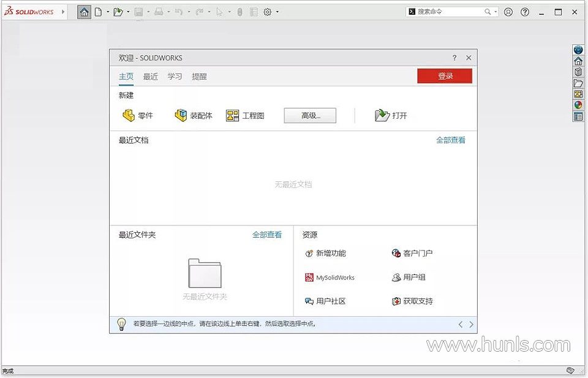The width and height of the screenshot is (588, 378).
Task: Show next tip with right arrow
Action: tap(472, 324)
